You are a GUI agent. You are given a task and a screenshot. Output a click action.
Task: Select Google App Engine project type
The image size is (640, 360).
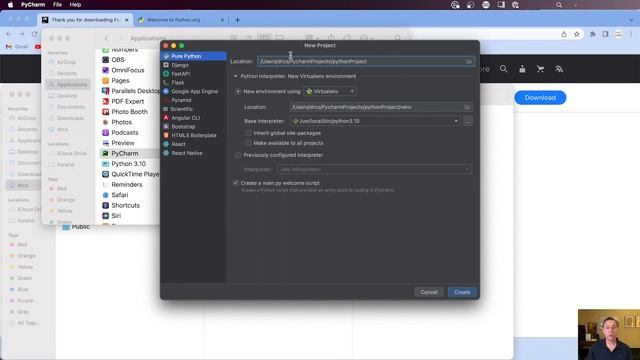click(x=193, y=91)
